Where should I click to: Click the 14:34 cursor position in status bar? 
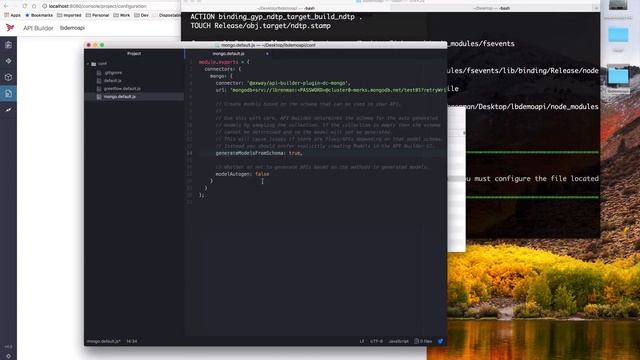[131, 341]
